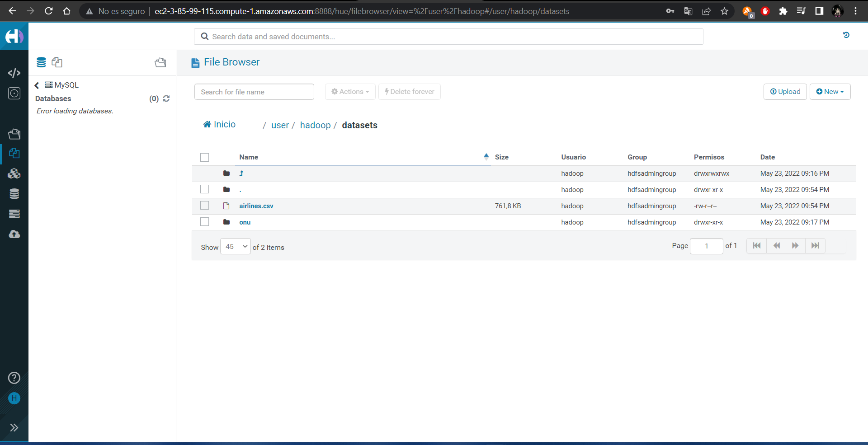This screenshot has width=868, height=445.
Task: Collapse the MySQL assist panel
Action: pyautogui.click(x=36, y=85)
